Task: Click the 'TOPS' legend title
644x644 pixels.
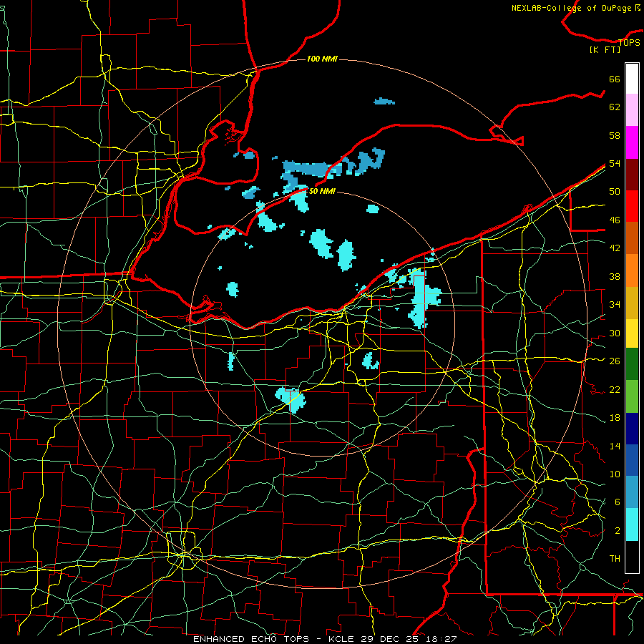Action: click(629, 42)
